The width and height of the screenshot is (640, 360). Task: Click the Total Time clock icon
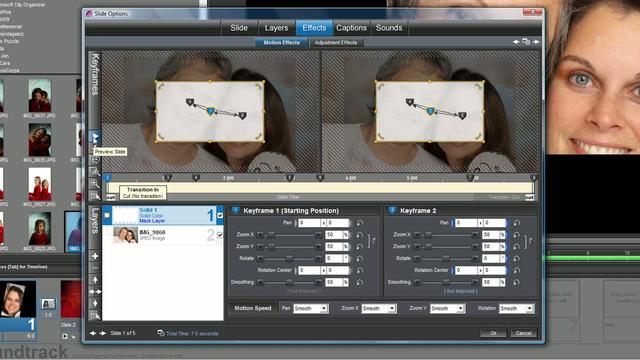coord(161,333)
